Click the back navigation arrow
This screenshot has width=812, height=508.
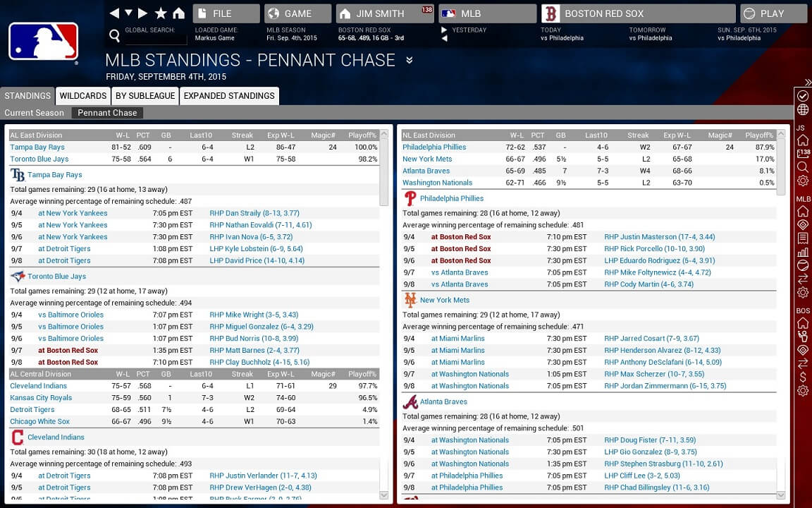(115, 13)
